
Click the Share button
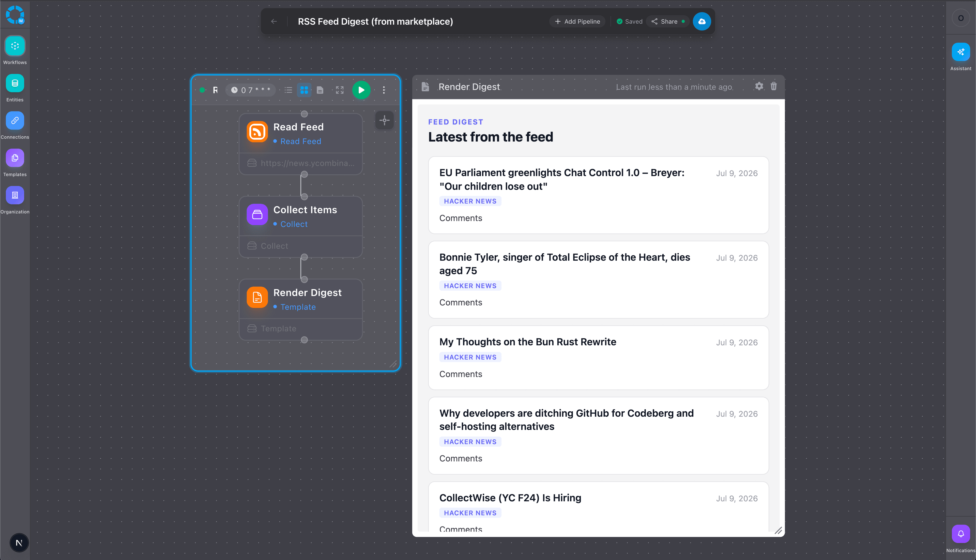point(668,22)
